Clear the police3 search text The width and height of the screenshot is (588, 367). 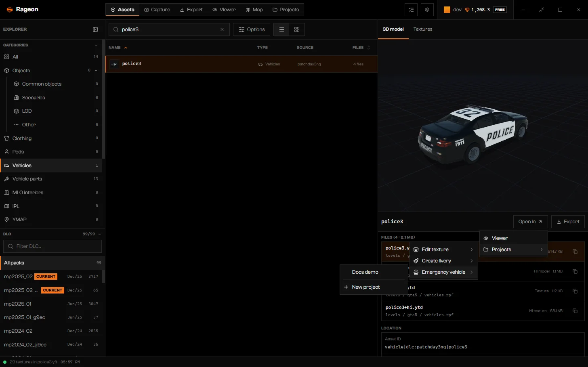click(222, 29)
